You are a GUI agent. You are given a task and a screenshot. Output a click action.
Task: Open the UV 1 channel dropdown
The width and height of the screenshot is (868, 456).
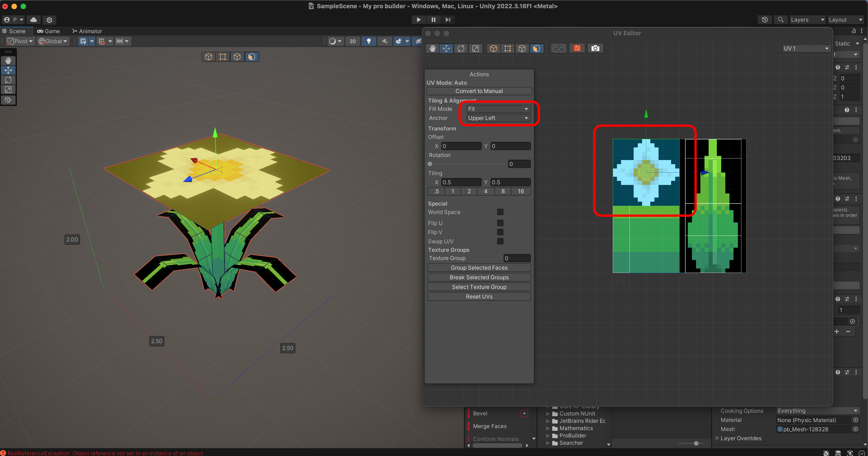805,48
